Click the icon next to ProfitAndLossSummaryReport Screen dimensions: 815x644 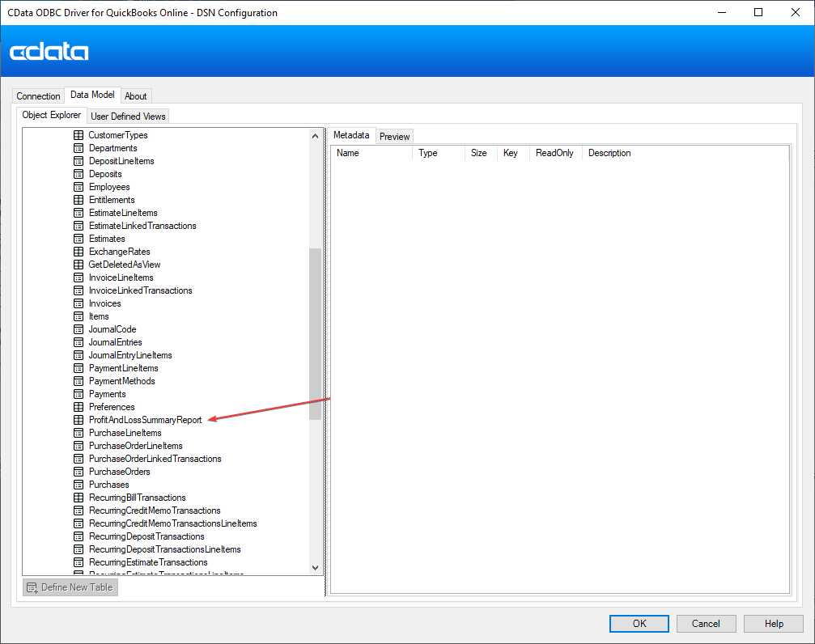[x=79, y=420]
